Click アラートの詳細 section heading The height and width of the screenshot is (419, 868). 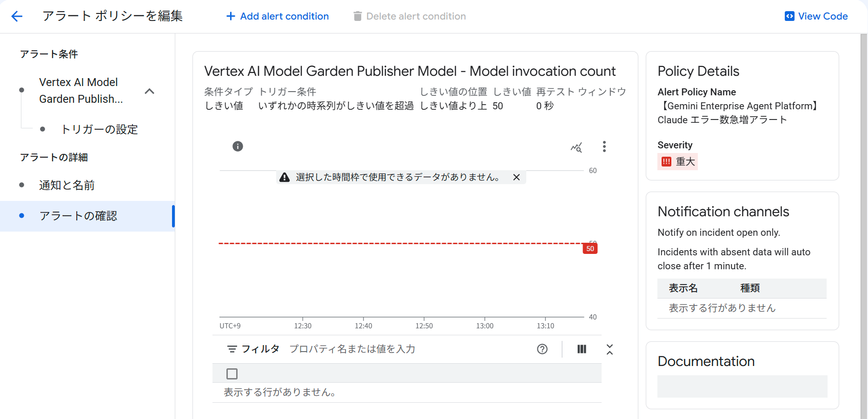(x=54, y=158)
